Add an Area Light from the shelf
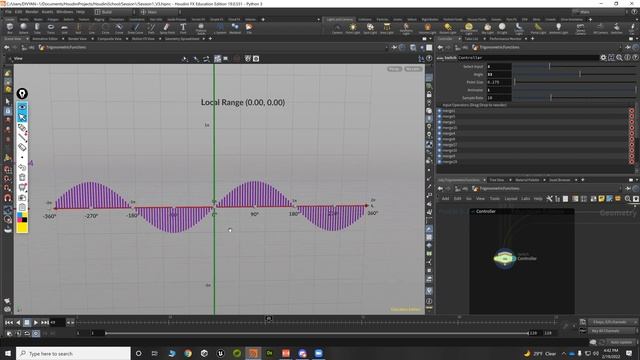Screen dimensions: 640x360 point(387,28)
